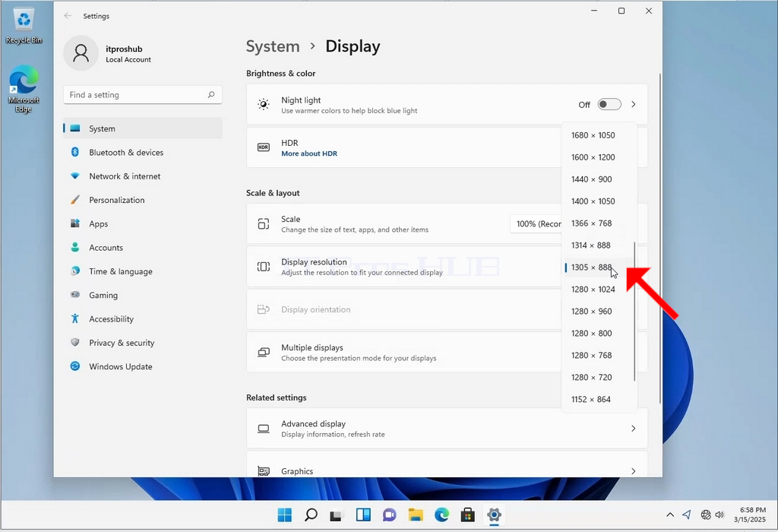Click the itproshub user avatar icon
778x532 pixels.
click(81, 53)
